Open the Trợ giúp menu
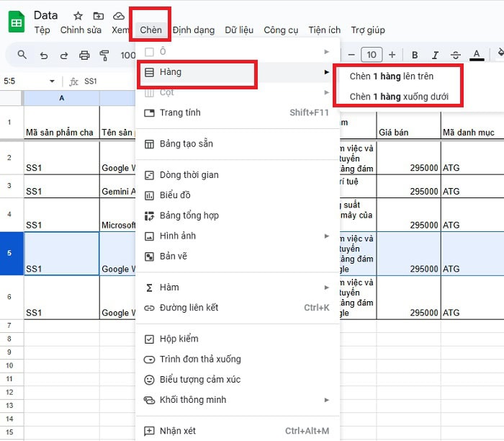Screen dimensions: 504x441 [368, 30]
